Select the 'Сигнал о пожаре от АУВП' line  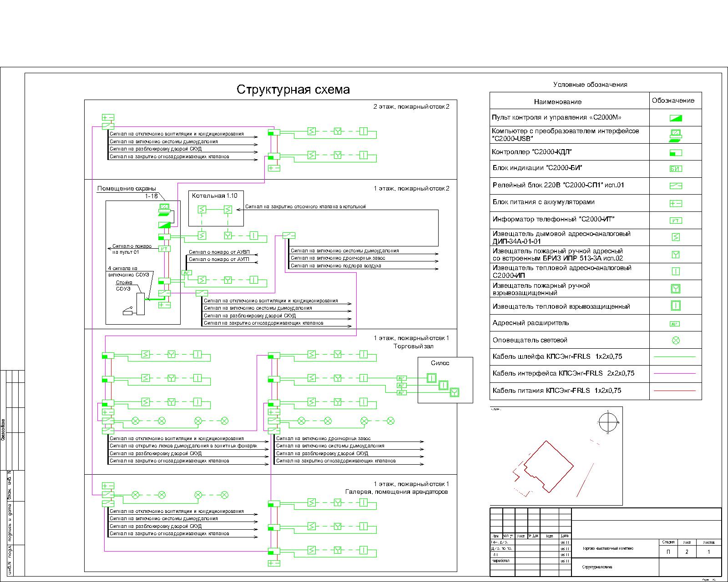(219, 252)
